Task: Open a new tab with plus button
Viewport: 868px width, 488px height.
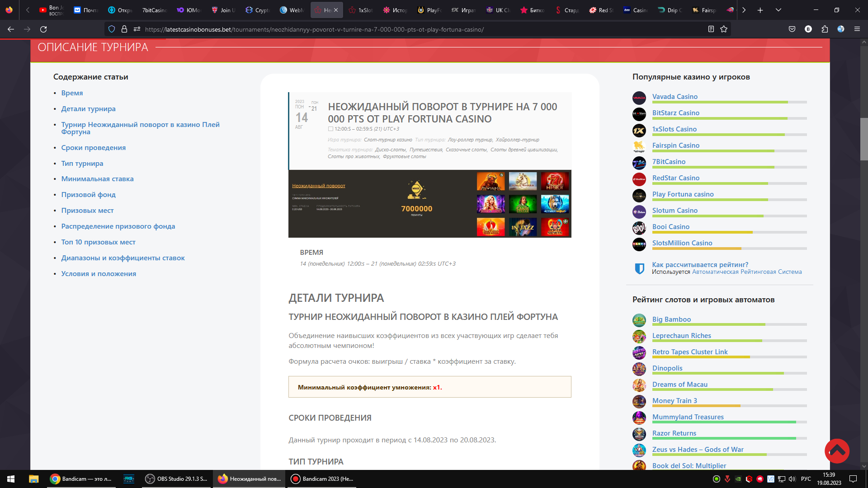Action: click(760, 10)
